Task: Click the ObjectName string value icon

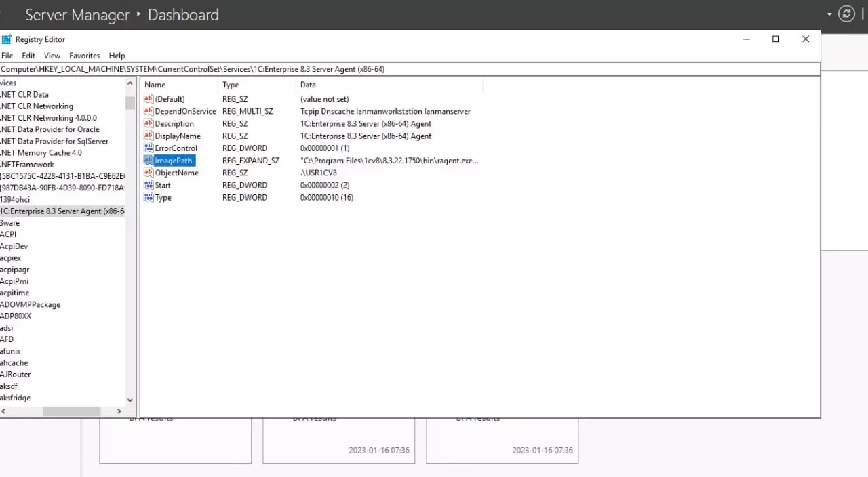Action: 149,173
